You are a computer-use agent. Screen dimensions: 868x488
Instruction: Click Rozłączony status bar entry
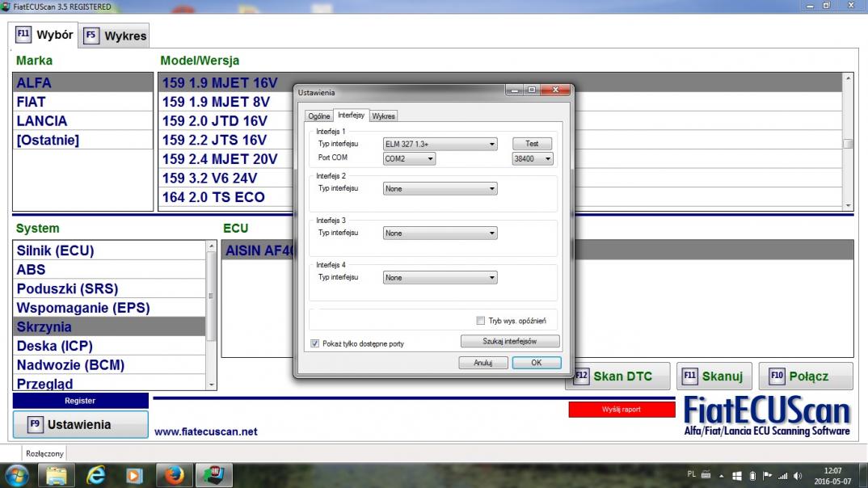tap(44, 454)
